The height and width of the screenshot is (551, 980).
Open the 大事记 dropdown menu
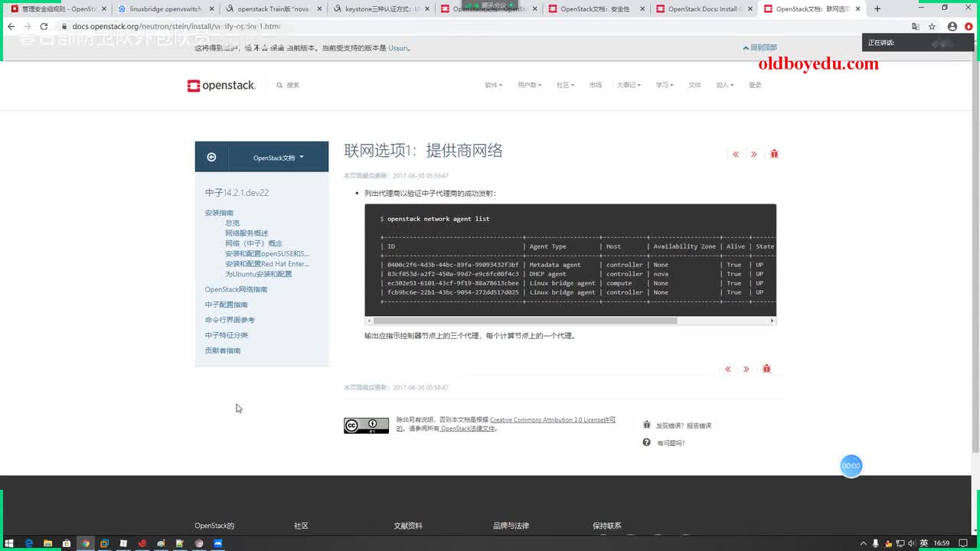click(629, 85)
